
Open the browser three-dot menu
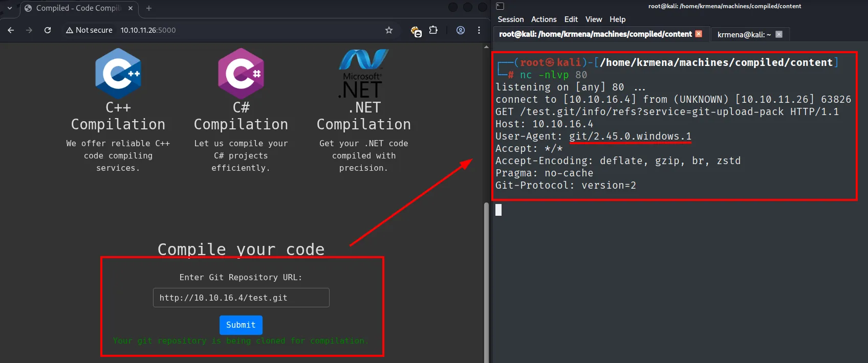click(479, 30)
